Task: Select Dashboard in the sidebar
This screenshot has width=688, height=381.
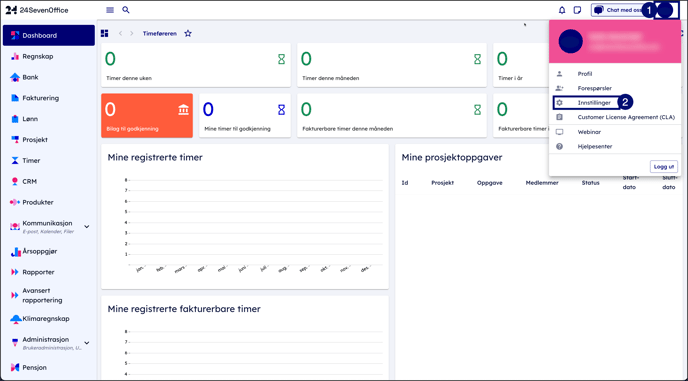Action: tap(49, 36)
